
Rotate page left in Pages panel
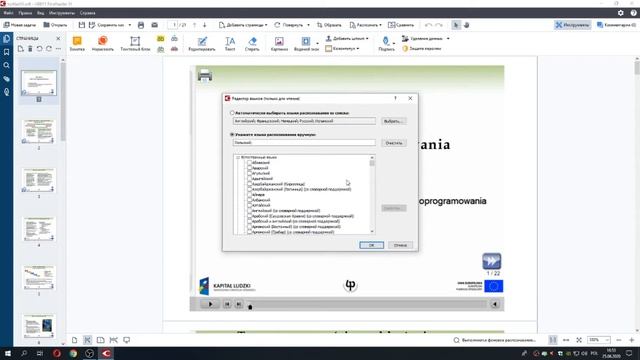tap(39, 49)
